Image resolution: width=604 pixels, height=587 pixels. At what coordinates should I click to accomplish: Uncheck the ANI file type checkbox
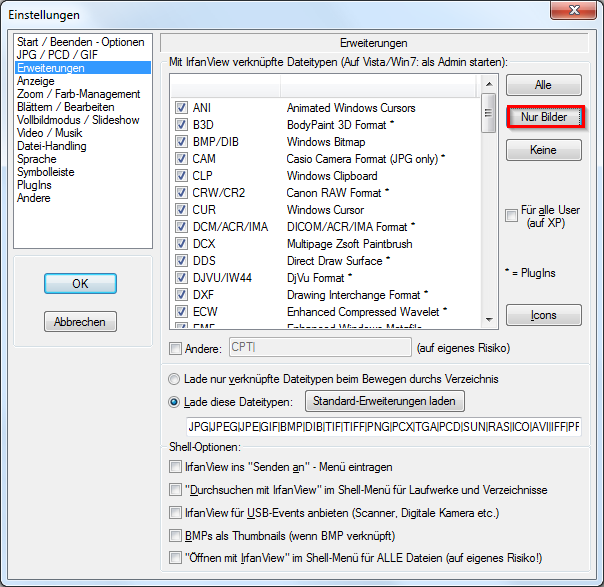pyautogui.click(x=181, y=107)
